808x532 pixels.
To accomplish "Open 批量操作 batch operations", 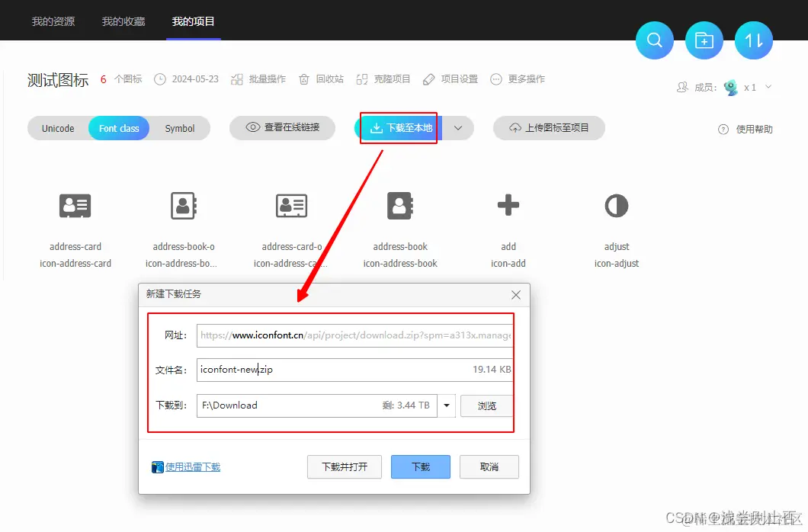I will coord(258,79).
